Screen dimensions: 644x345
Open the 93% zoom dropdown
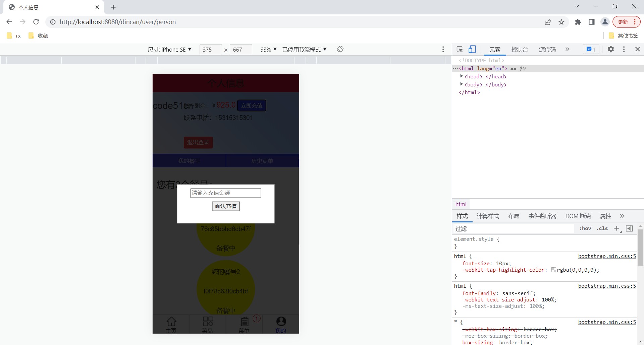(x=268, y=50)
